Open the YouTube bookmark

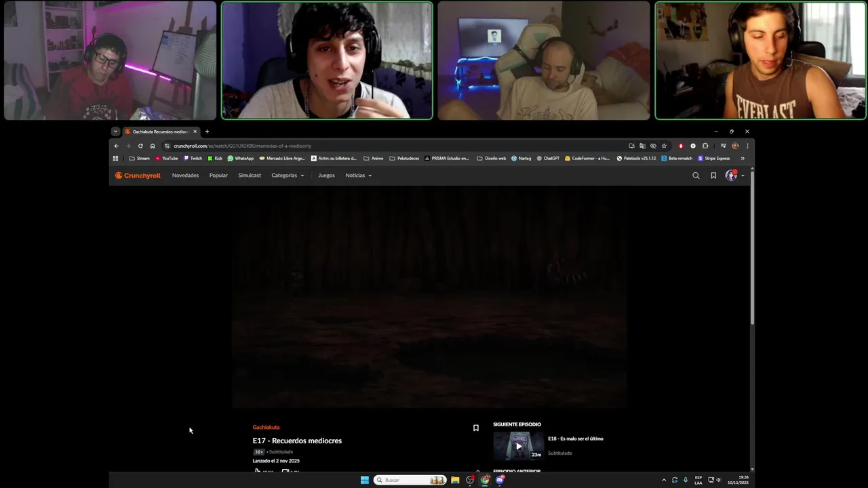(166, 159)
